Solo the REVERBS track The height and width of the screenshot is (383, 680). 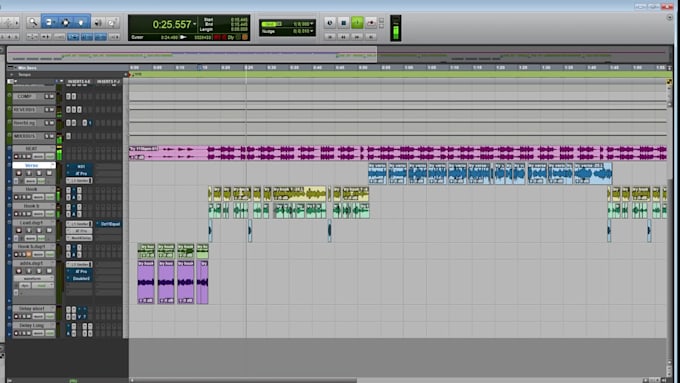click(47, 110)
